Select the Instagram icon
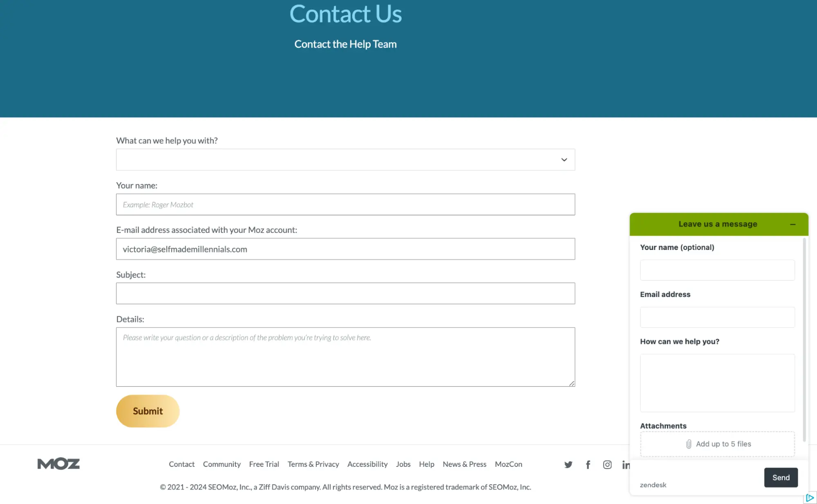 [607, 464]
